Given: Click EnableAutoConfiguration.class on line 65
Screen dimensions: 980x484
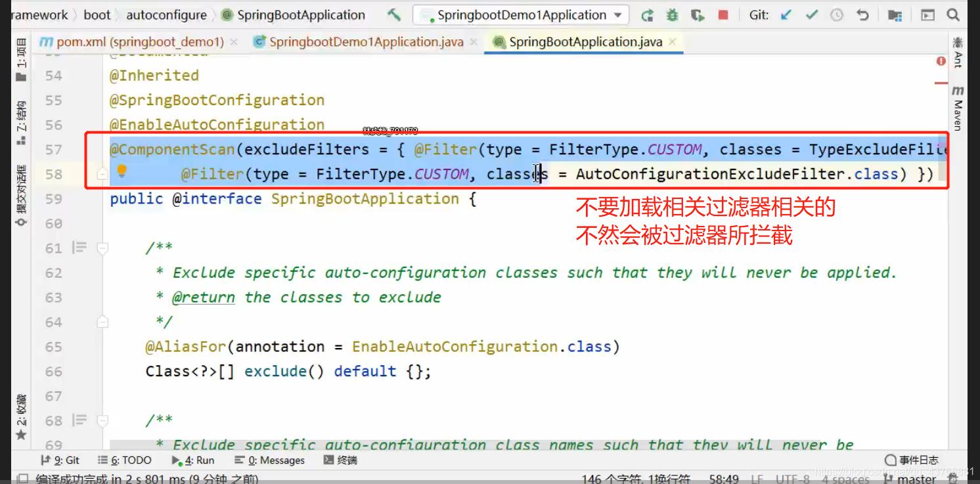Looking at the screenshot, I should click(481, 347).
